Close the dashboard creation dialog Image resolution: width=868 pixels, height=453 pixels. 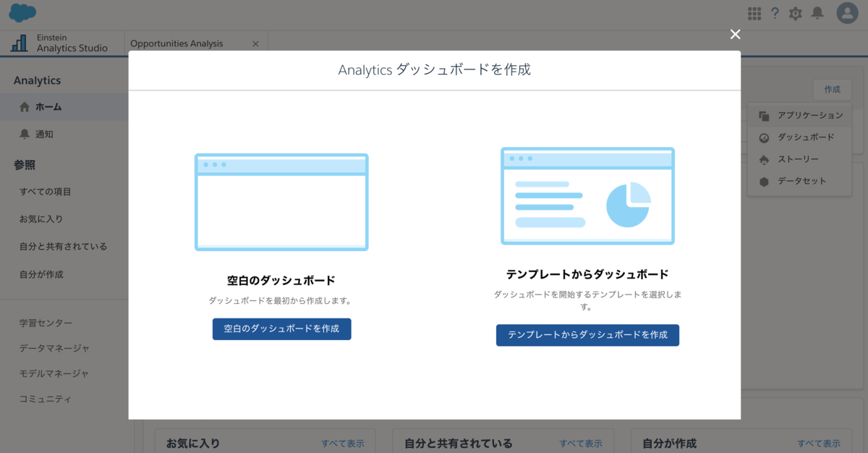tap(735, 34)
